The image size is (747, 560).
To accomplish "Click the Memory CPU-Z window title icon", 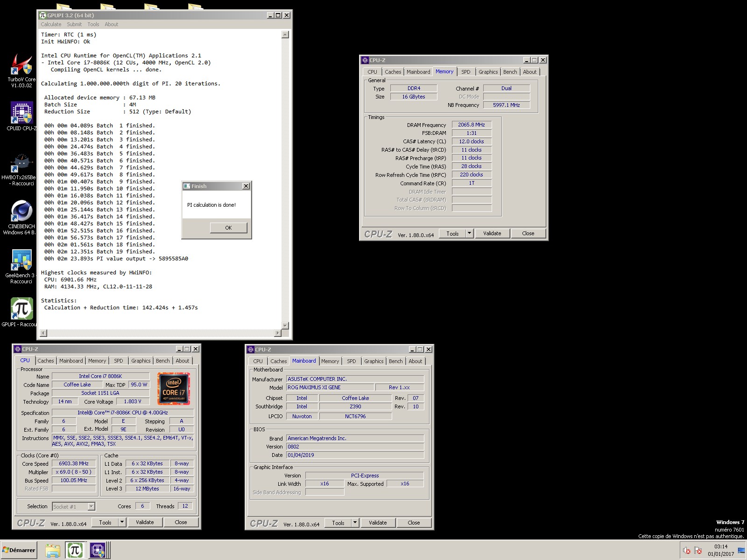I will (365, 60).
